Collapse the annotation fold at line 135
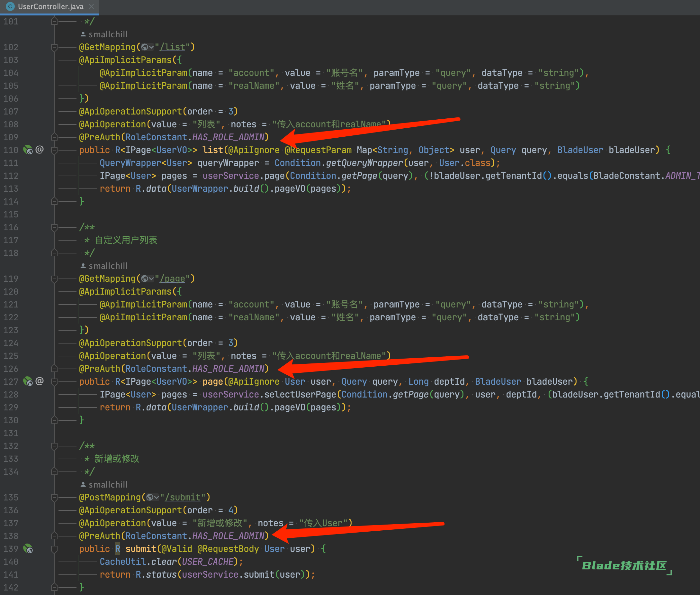This screenshot has height=595, width=700. point(54,498)
